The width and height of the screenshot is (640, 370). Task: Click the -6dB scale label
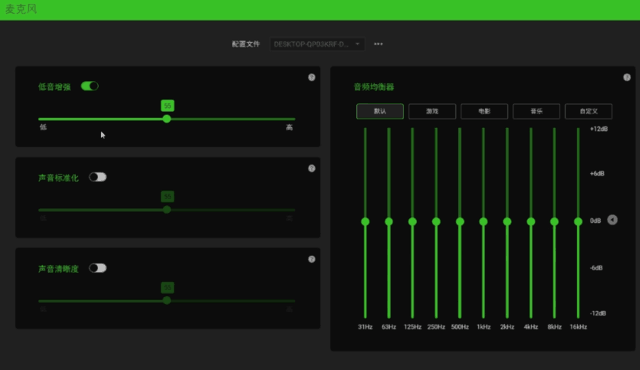pos(596,268)
